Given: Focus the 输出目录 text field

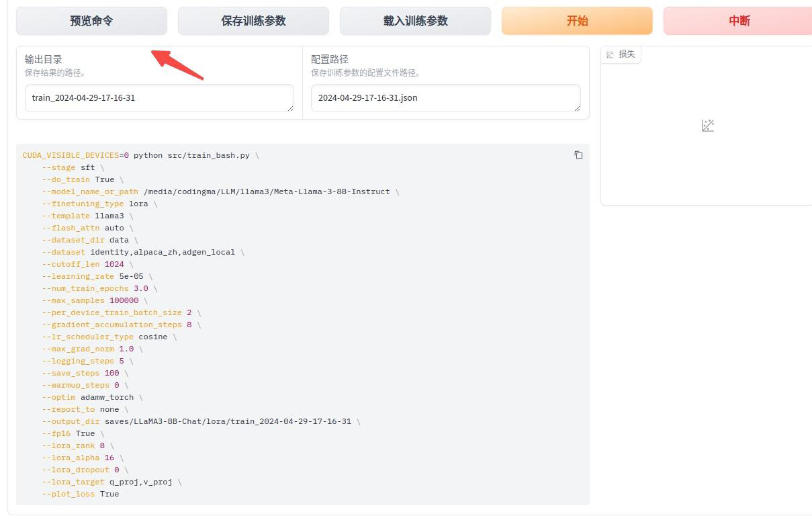Looking at the screenshot, I should (x=160, y=98).
